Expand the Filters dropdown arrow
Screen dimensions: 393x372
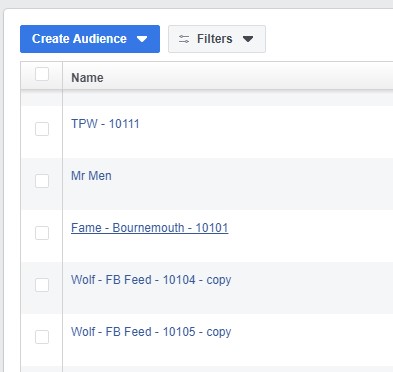pyautogui.click(x=248, y=39)
